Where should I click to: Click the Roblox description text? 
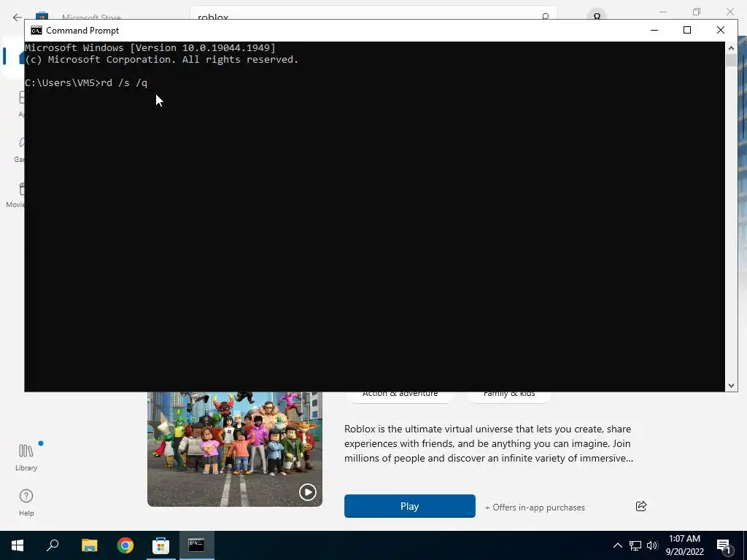pyautogui.click(x=489, y=443)
